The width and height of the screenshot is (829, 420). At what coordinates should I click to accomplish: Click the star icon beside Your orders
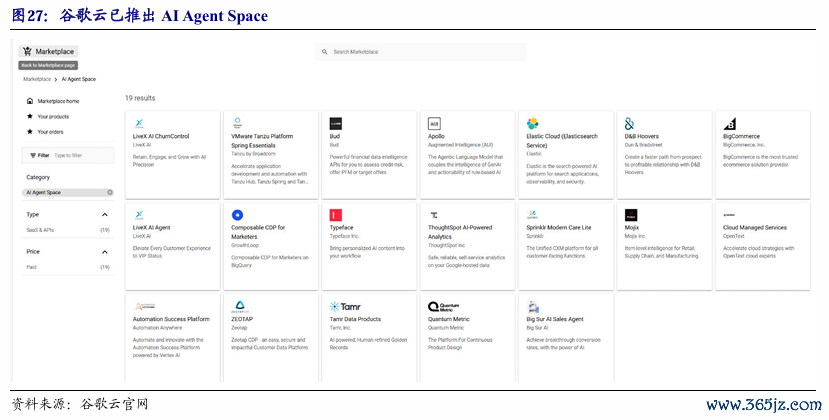point(30,132)
